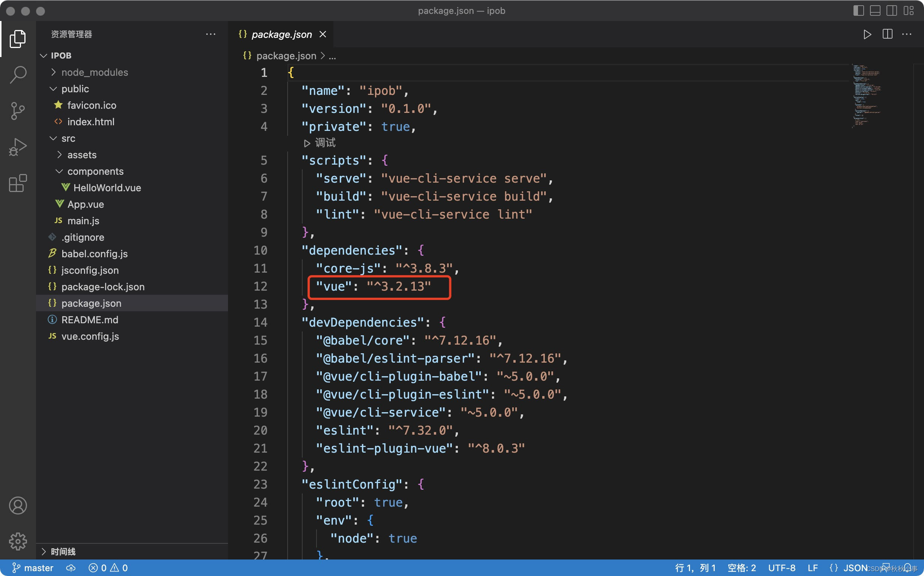Toggle the bottom panel layout icon
This screenshot has width=924, height=576.
[875, 10]
